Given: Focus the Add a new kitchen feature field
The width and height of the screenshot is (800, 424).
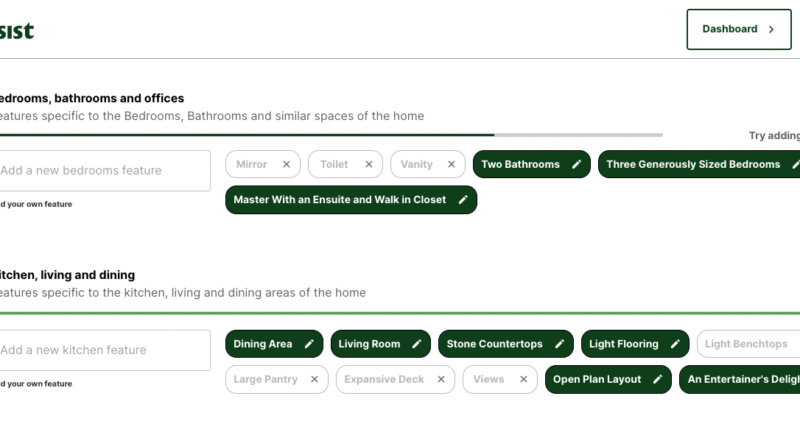Looking at the screenshot, I should pos(103,350).
